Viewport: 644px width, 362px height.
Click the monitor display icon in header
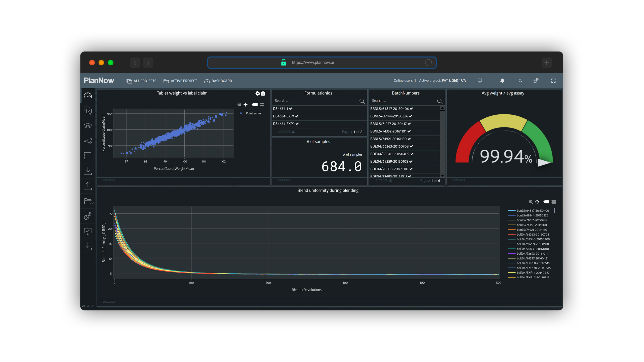[479, 80]
